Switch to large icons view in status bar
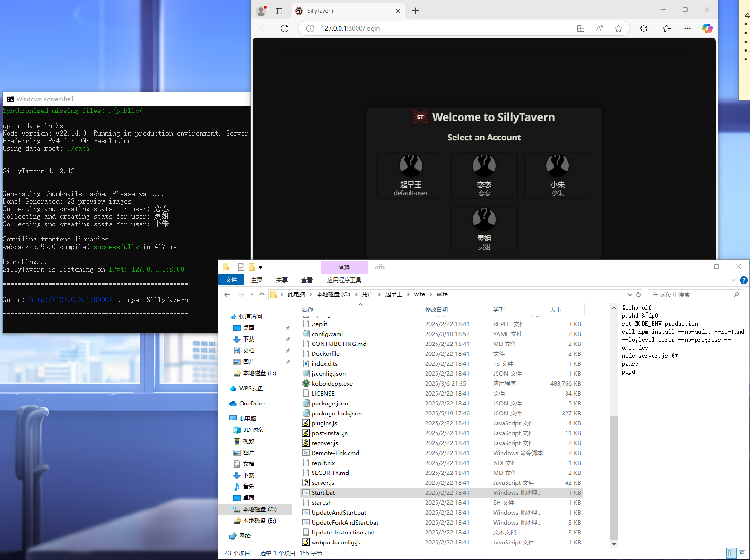The height and width of the screenshot is (560, 750). click(x=742, y=553)
